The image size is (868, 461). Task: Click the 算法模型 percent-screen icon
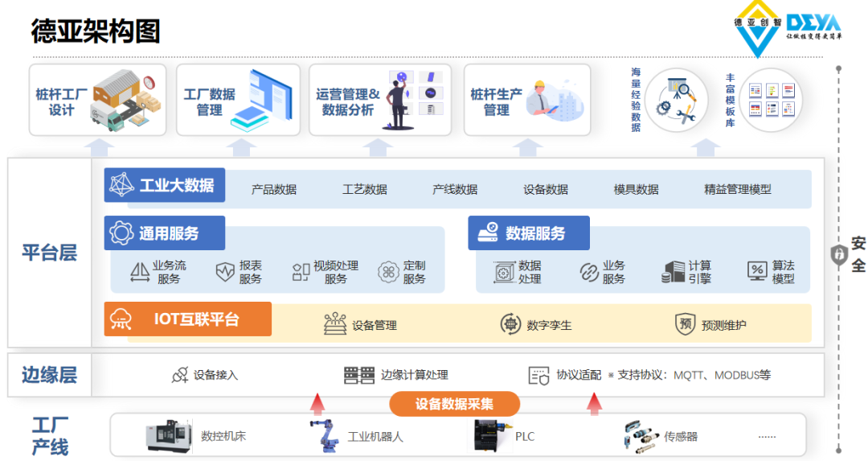click(x=757, y=271)
